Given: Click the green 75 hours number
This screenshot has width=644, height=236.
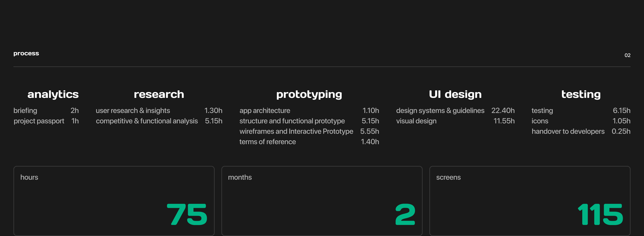Looking at the screenshot, I should pyautogui.click(x=187, y=214).
